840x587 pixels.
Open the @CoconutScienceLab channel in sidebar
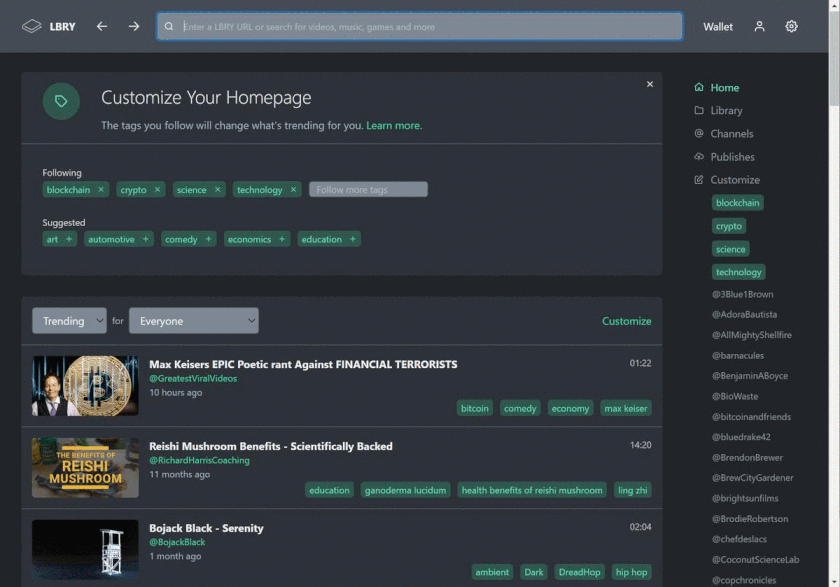755,560
